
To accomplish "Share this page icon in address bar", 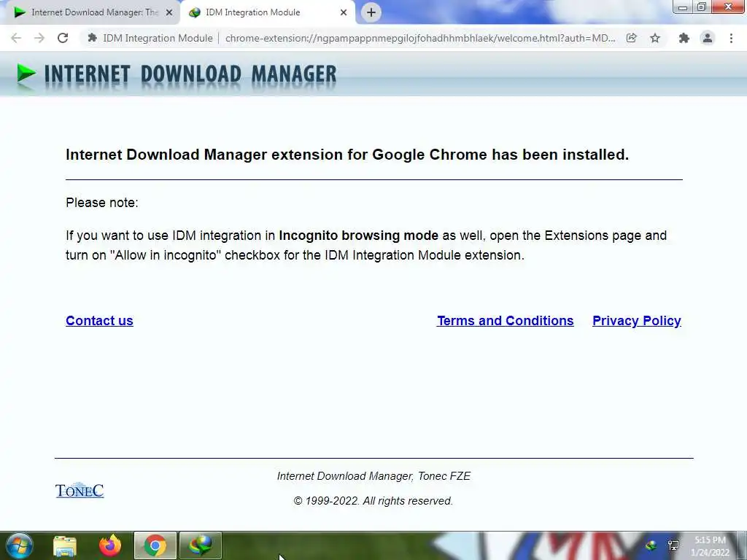I will (x=632, y=38).
